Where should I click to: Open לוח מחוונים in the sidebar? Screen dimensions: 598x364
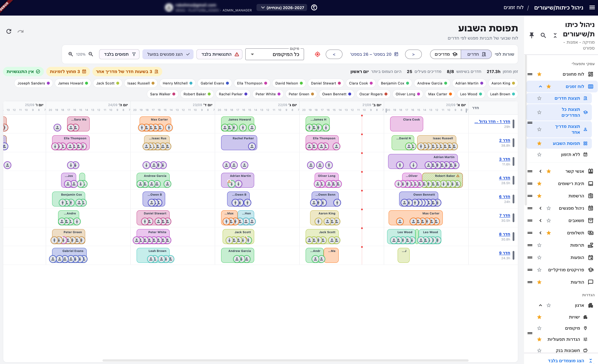coord(573,74)
